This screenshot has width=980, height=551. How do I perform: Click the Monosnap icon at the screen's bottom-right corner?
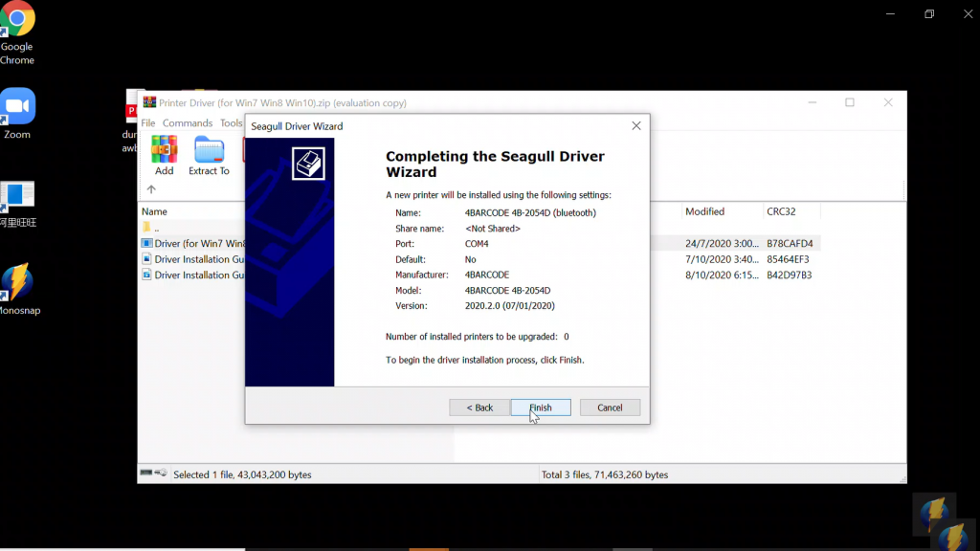tap(953, 536)
